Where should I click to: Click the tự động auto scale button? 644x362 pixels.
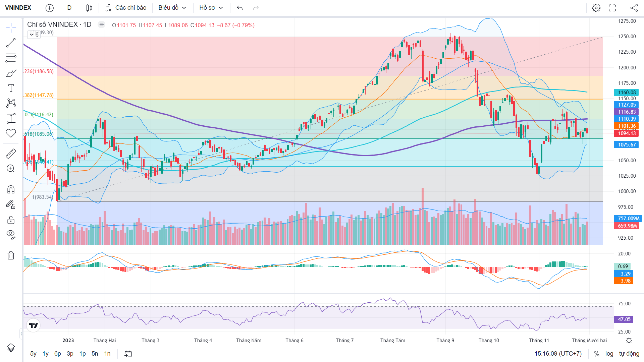pyautogui.click(x=629, y=354)
